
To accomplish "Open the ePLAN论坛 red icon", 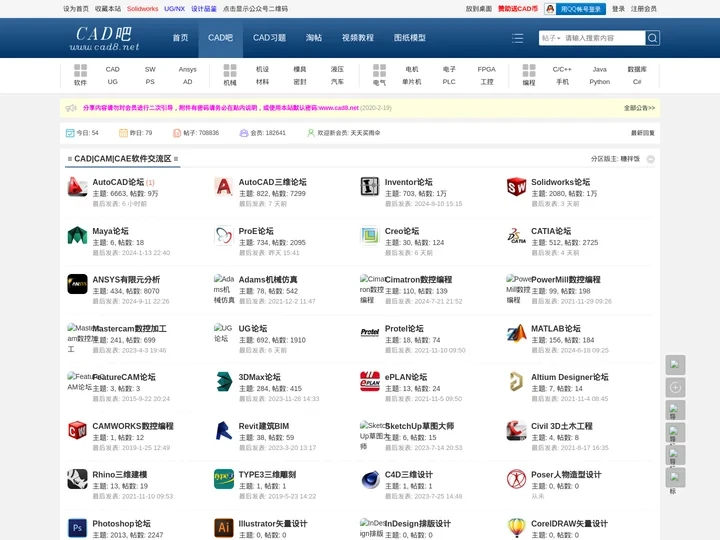I will [370, 382].
